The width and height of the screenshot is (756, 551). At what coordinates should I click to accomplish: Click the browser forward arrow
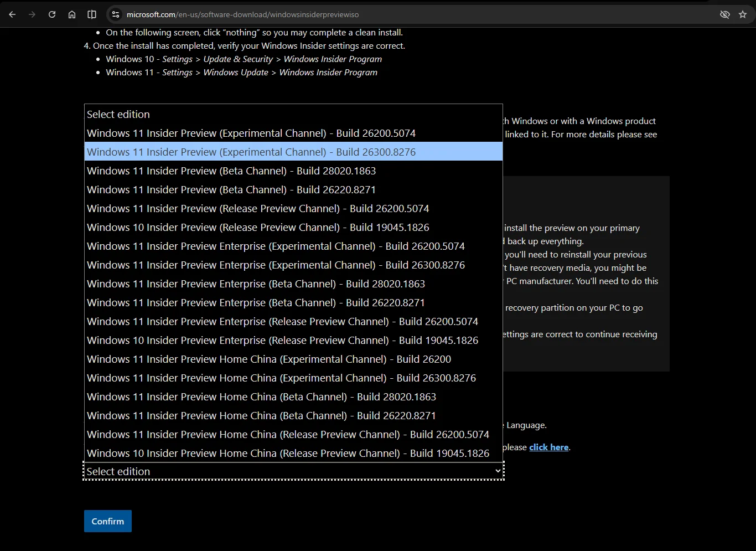click(32, 14)
